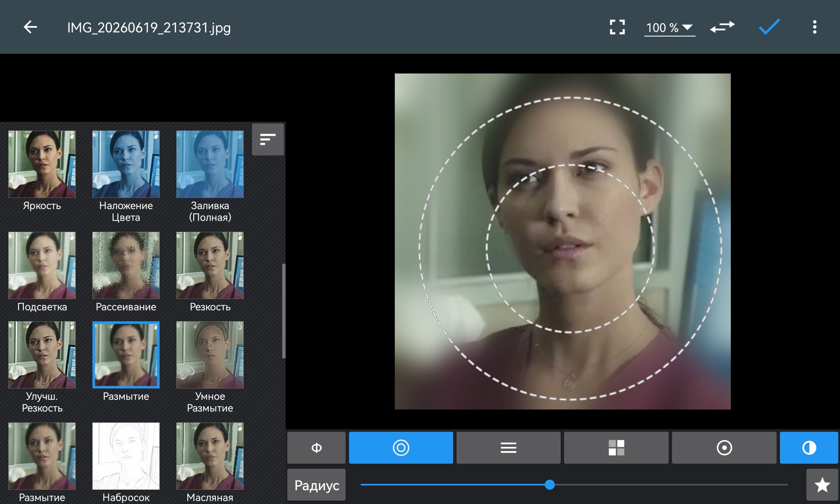Open the 100 % zoom dropdown
This screenshot has width=840, height=504.
point(669,28)
